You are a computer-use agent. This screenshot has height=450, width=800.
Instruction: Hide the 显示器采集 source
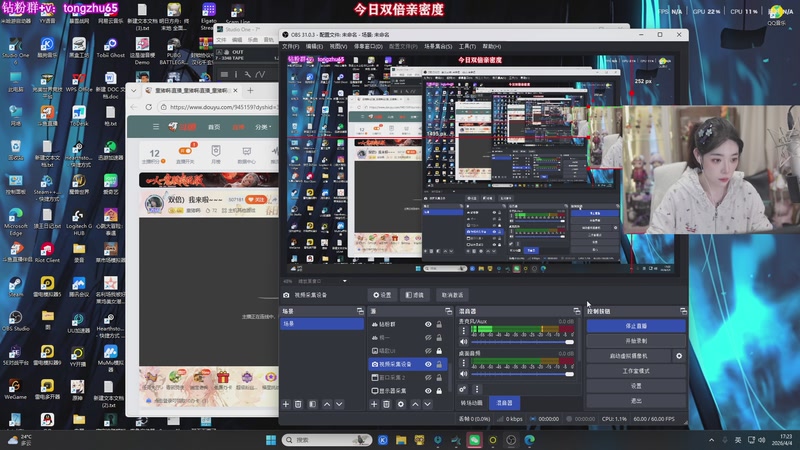click(428, 391)
